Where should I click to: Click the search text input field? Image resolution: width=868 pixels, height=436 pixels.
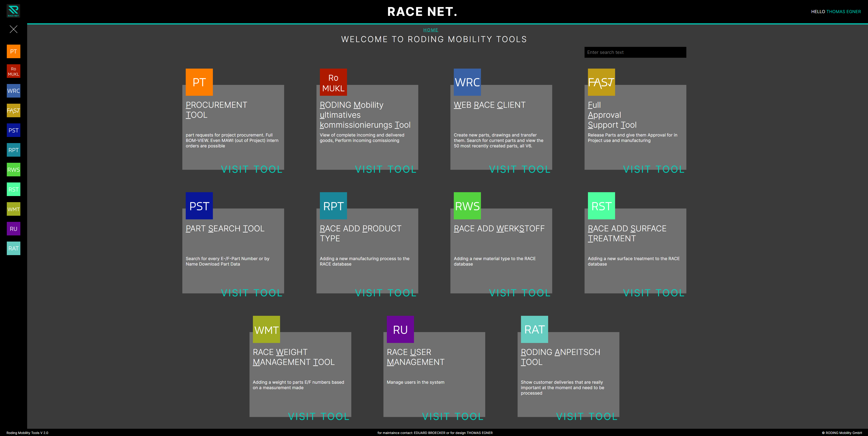click(635, 52)
